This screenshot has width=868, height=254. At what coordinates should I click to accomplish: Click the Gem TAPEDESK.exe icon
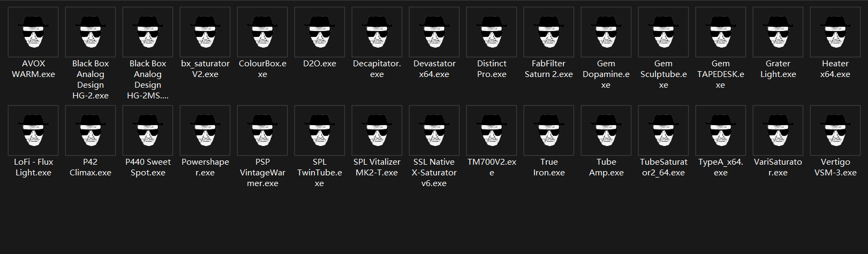pyautogui.click(x=721, y=32)
